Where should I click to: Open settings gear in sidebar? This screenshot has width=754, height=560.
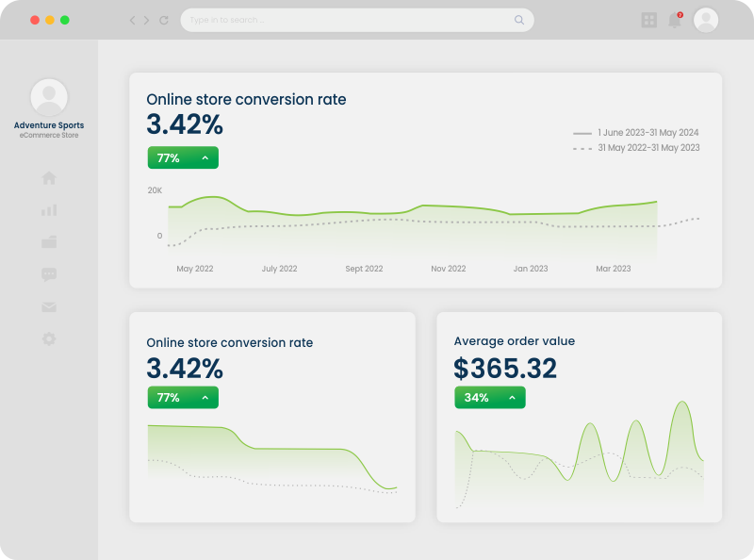click(x=49, y=338)
